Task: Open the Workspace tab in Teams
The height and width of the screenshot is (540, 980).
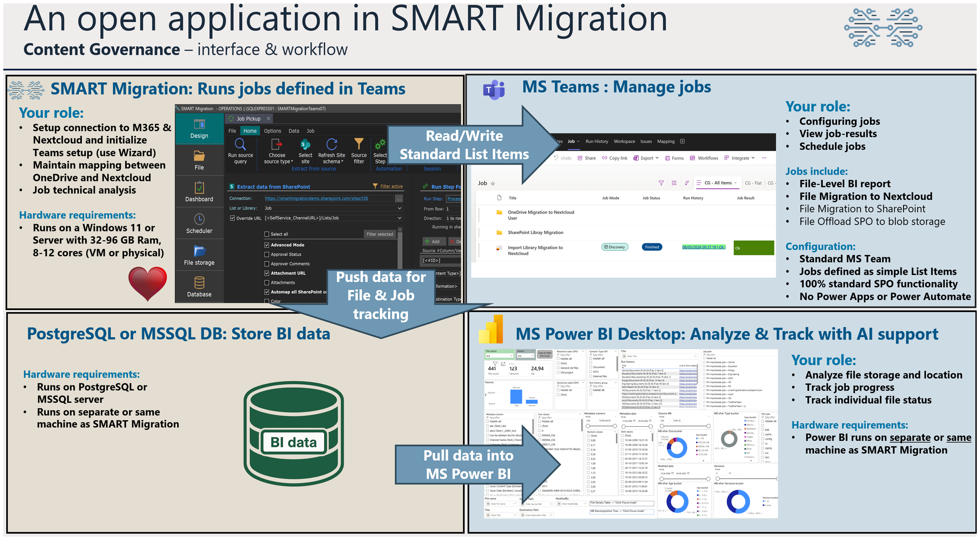Action: [x=624, y=141]
